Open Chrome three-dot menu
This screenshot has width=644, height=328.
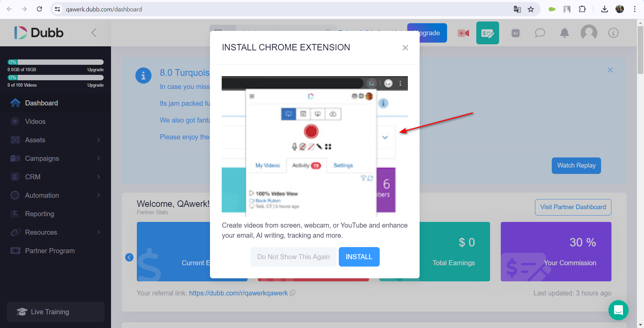coord(635,9)
